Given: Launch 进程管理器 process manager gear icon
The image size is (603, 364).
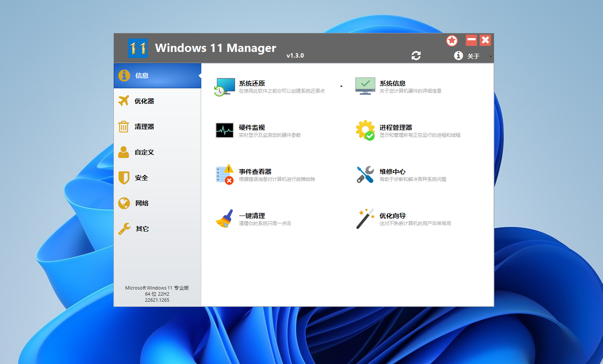Looking at the screenshot, I should (x=408, y=131).
